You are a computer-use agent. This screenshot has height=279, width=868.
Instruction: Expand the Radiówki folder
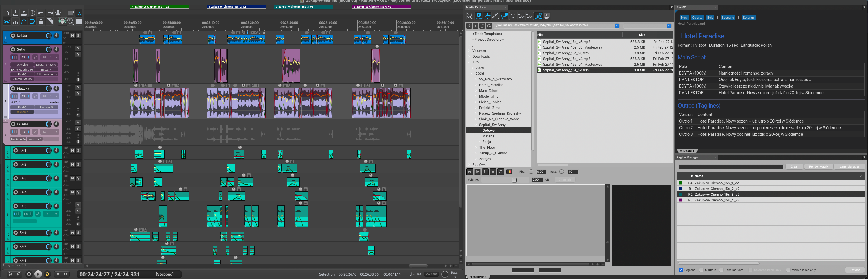[469, 164]
